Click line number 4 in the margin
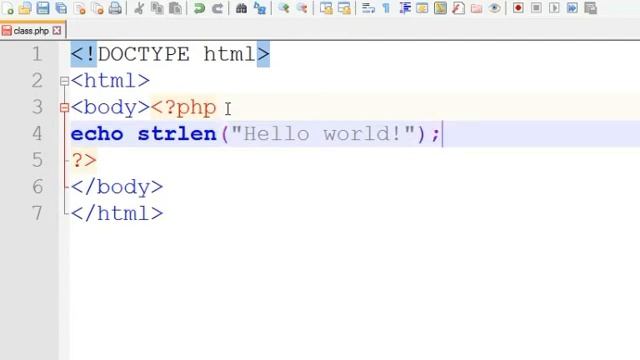Image resolution: width=640 pixels, height=360 pixels. [37, 134]
